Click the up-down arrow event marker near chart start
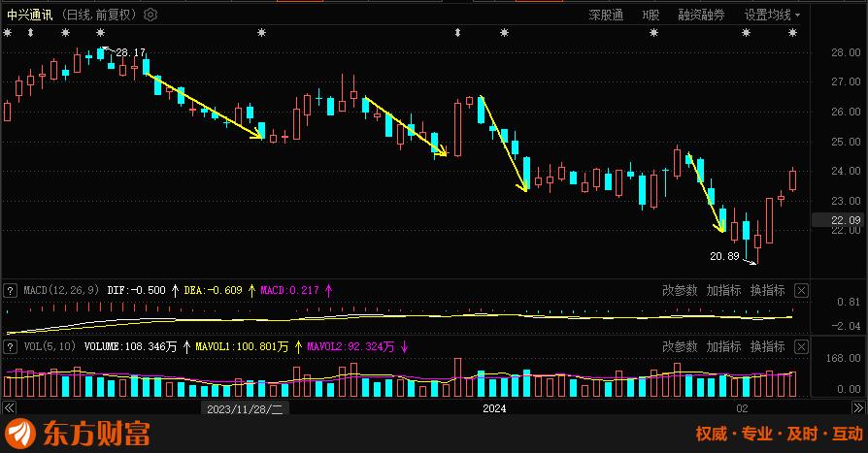The height and width of the screenshot is (453, 868). coord(30,33)
